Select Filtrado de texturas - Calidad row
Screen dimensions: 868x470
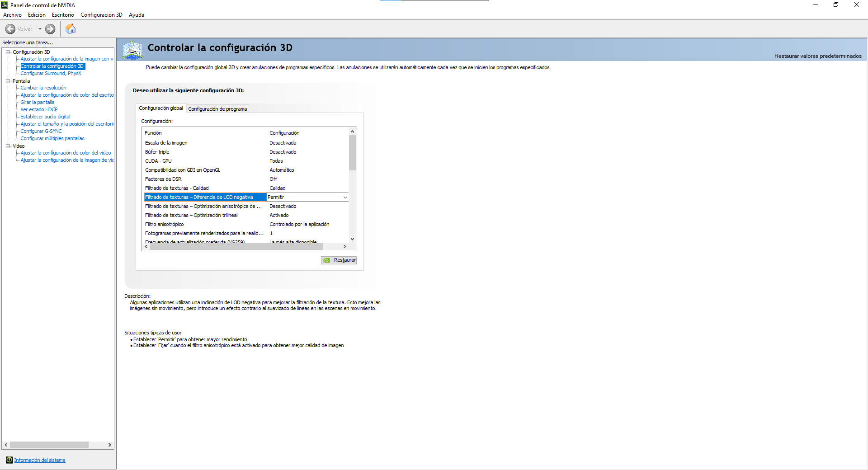click(246, 188)
